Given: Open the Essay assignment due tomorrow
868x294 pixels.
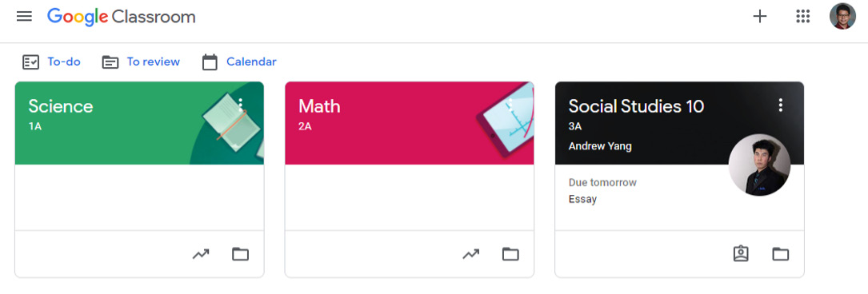Looking at the screenshot, I should [x=582, y=199].
